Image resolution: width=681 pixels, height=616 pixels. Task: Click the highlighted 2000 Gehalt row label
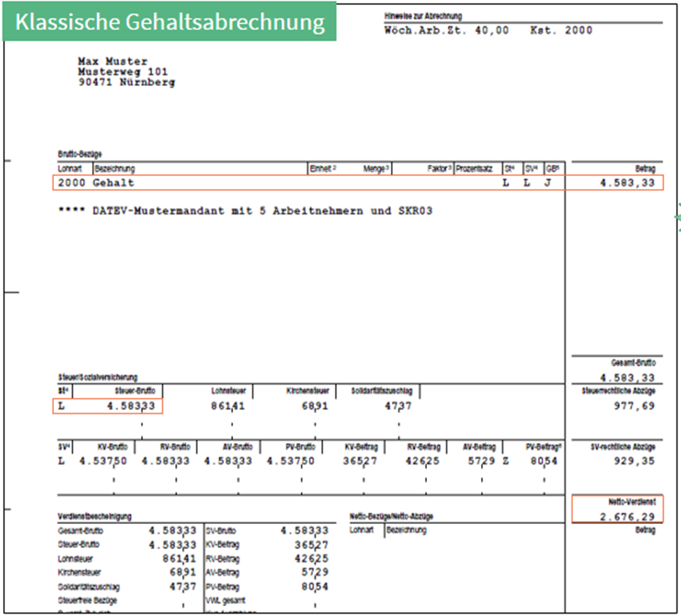tap(96, 183)
